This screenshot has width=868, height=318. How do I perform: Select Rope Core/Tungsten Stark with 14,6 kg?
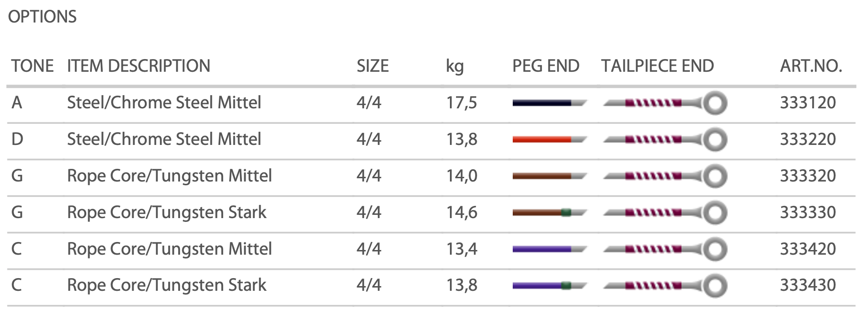166,212
